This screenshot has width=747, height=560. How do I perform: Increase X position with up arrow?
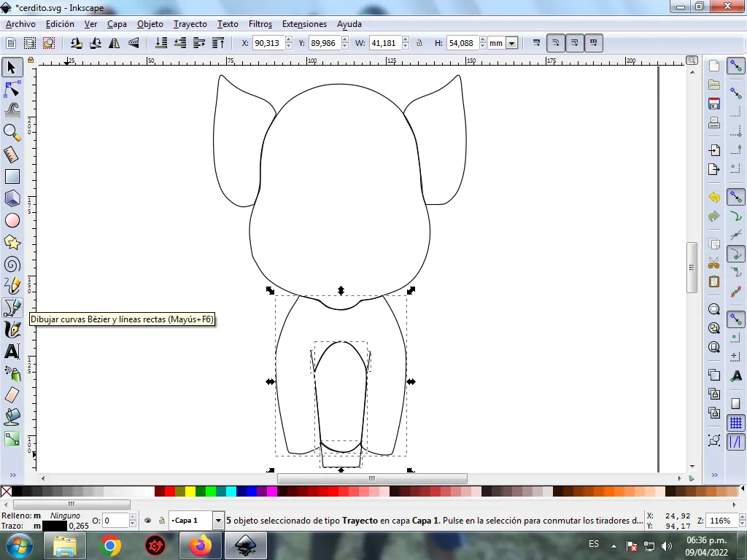click(289, 39)
